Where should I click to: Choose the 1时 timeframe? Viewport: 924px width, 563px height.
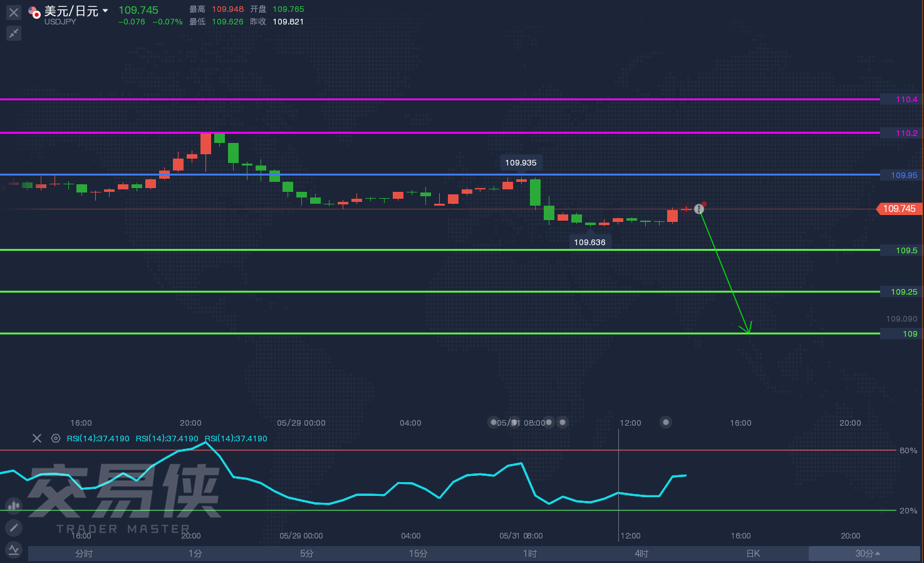[x=530, y=554]
